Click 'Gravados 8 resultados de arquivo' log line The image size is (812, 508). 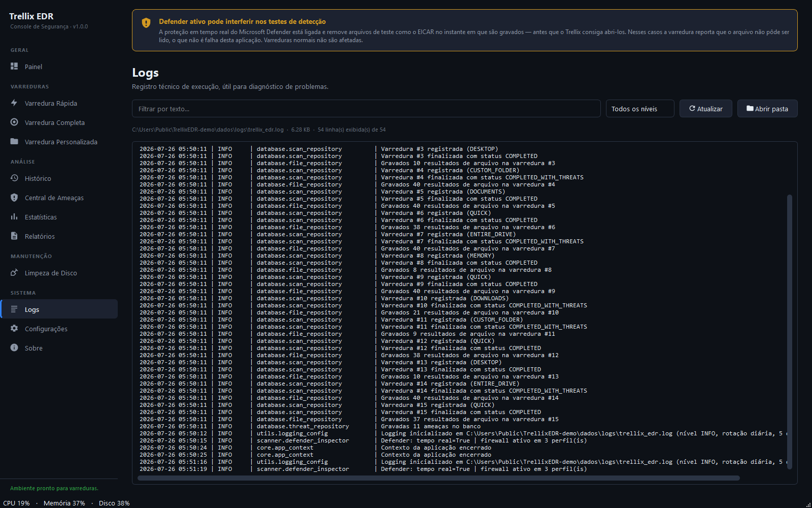tap(466, 270)
